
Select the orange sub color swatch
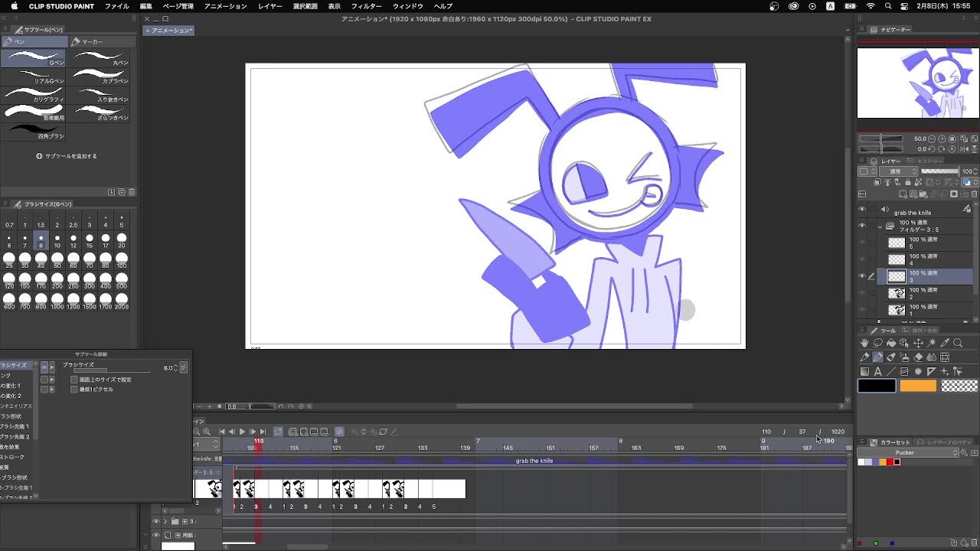[918, 386]
